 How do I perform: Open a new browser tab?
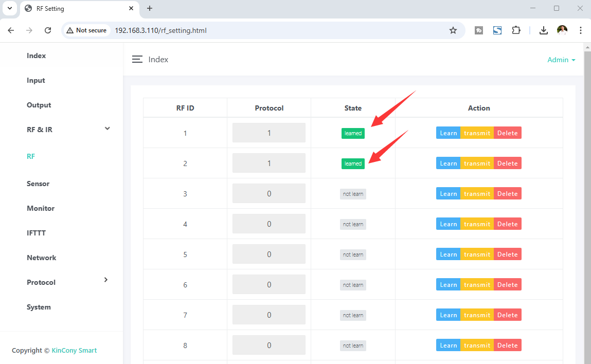150,9
